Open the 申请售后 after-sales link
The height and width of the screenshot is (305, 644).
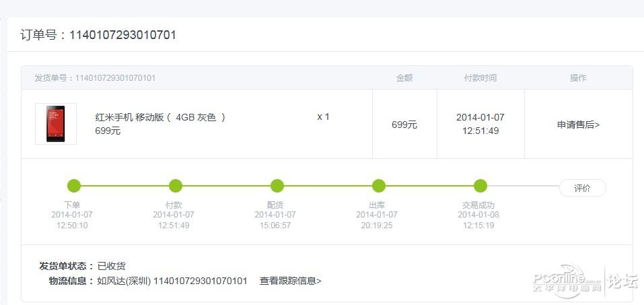click(578, 125)
